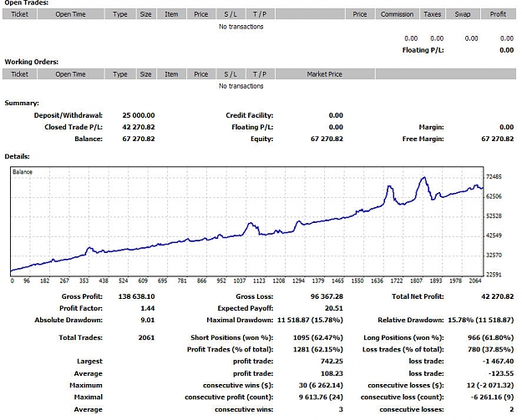Click the S / L header in Open Trades

coord(231,14)
